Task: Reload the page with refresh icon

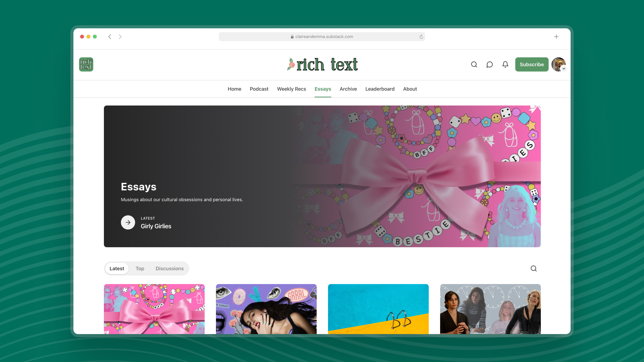Action: (421, 37)
